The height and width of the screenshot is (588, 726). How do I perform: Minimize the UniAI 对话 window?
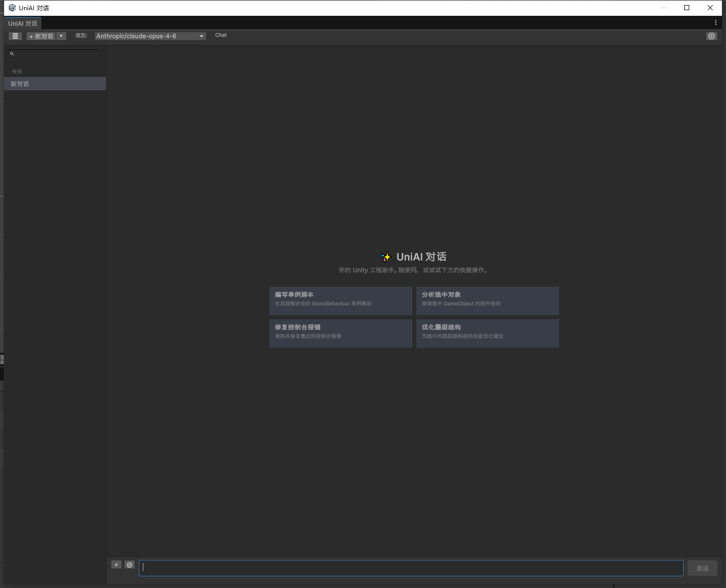[664, 8]
